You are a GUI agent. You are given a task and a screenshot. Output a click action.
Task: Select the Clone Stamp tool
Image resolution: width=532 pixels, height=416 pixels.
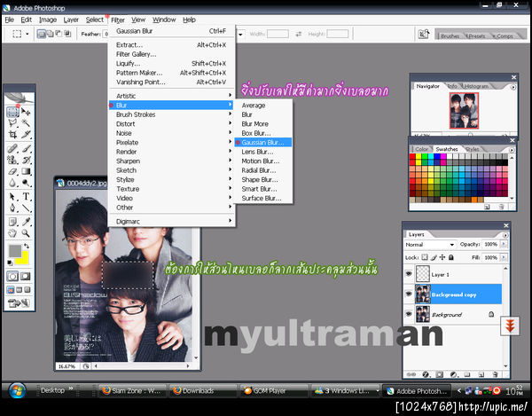tap(13, 160)
